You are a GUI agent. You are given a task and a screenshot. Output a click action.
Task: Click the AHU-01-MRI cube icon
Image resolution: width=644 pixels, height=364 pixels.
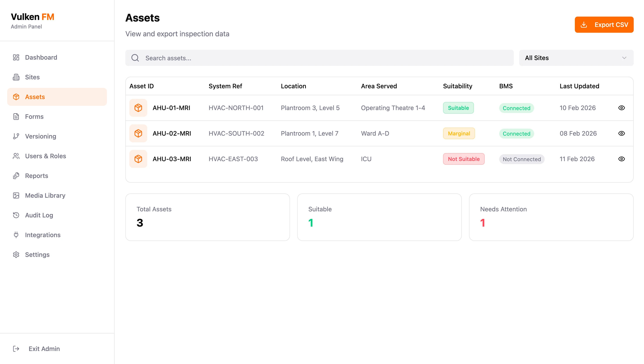click(138, 108)
